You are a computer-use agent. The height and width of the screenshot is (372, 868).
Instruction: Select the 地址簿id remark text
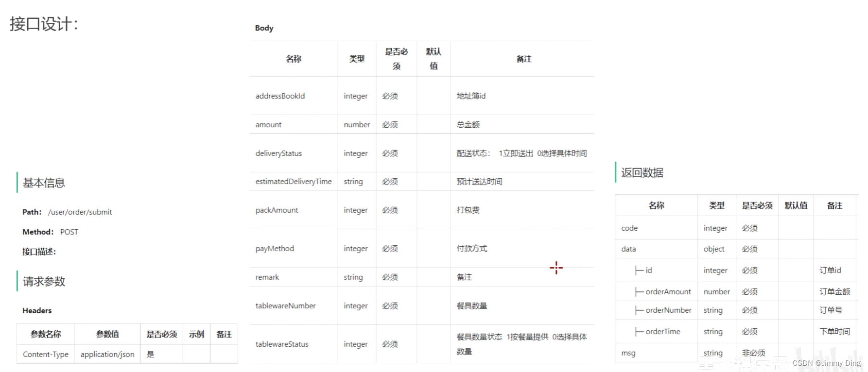471,96
